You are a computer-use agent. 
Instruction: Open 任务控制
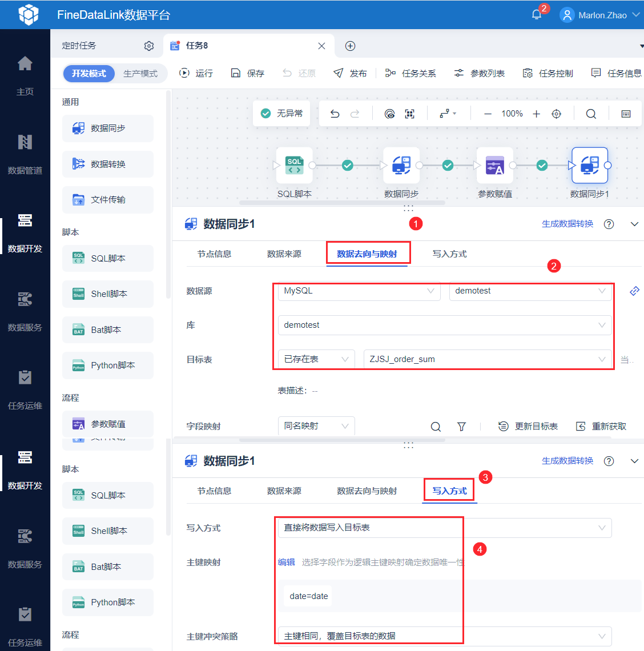coord(548,74)
